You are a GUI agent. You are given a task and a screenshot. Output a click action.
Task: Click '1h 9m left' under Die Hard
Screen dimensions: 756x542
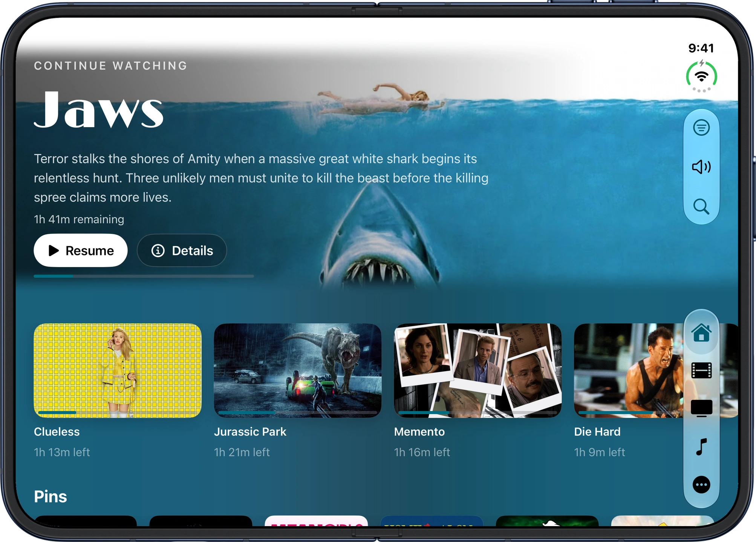point(600,452)
